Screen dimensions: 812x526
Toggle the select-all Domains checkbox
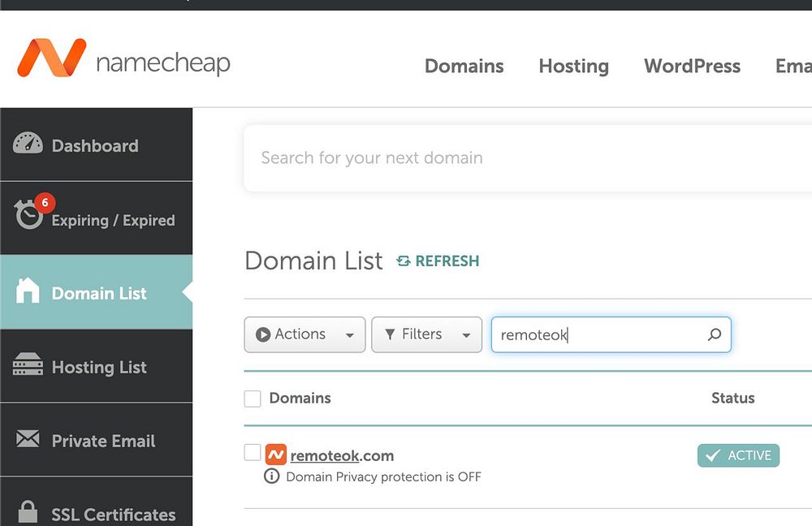pos(253,399)
